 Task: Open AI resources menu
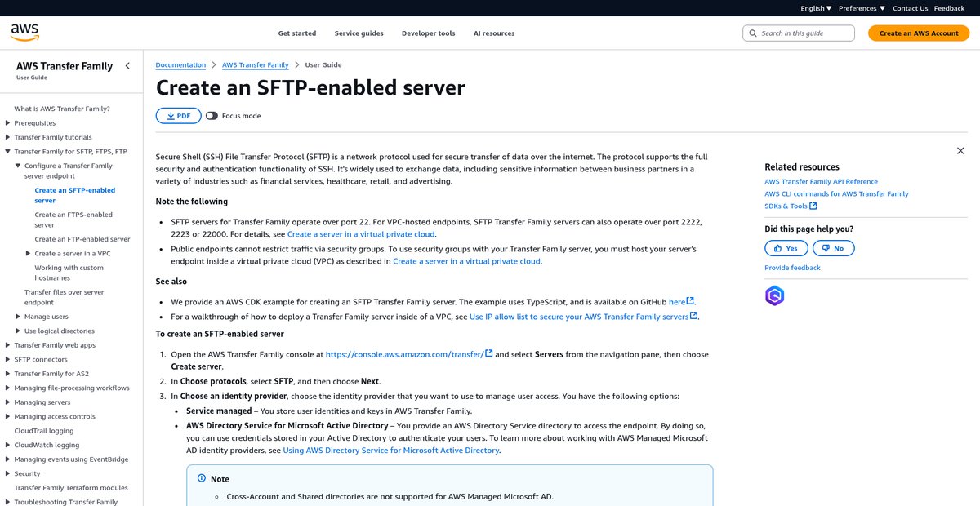[494, 33]
